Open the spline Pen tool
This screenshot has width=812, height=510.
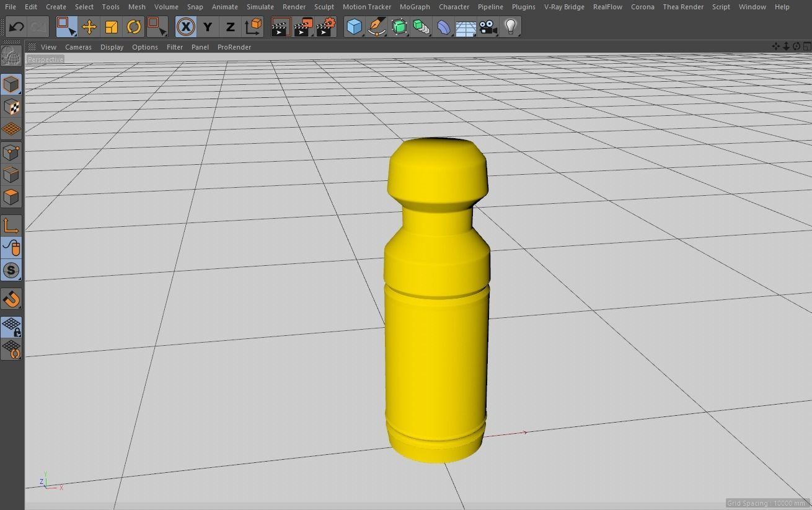coord(376,27)
